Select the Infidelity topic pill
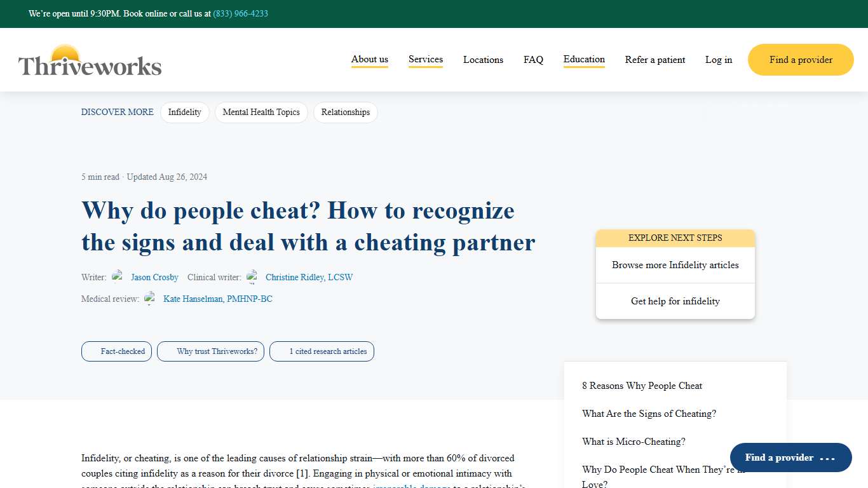 coord(185,112)
